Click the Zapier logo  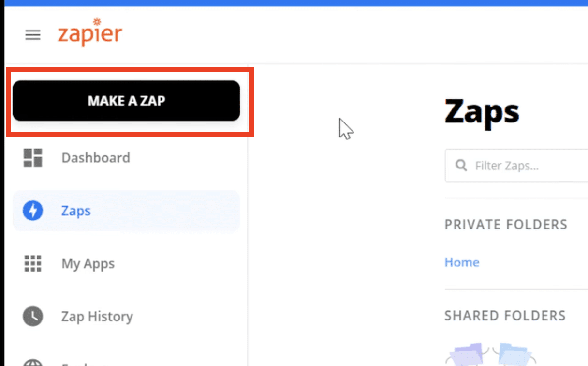tap(90, 33)
